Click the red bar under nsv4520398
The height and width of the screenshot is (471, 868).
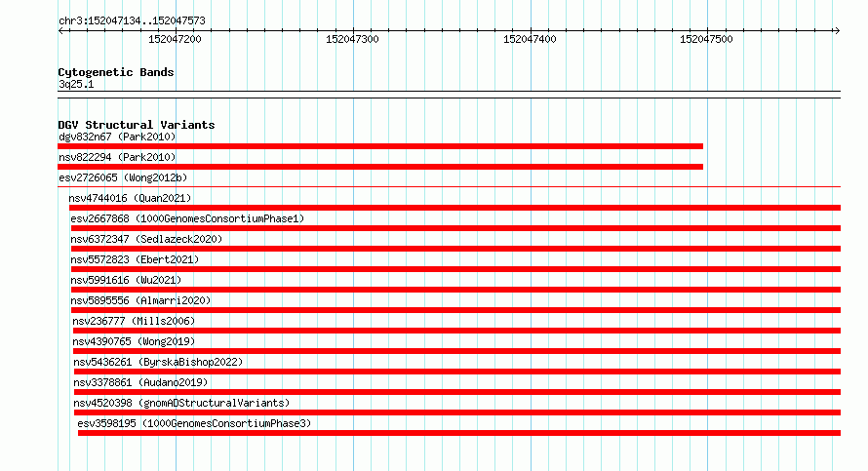pyautogui.click(x=457, y=412)
